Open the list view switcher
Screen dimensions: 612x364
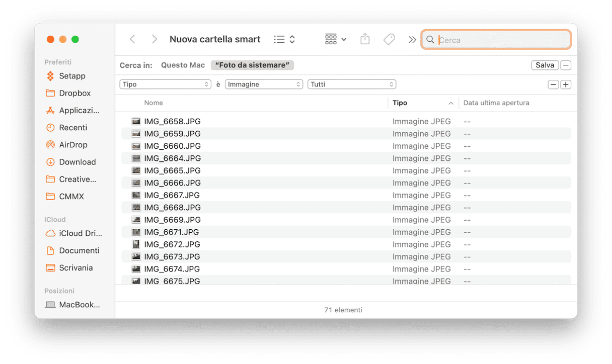(284, 39)
